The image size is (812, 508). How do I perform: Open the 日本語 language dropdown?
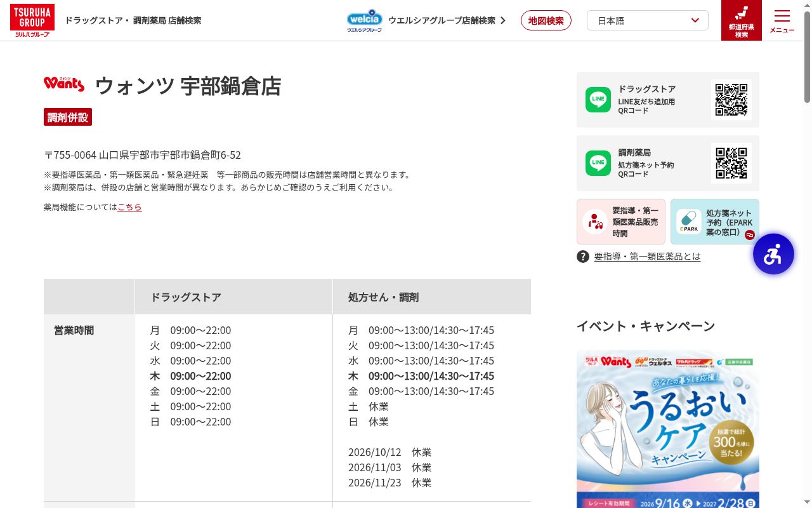click(648, 20)
